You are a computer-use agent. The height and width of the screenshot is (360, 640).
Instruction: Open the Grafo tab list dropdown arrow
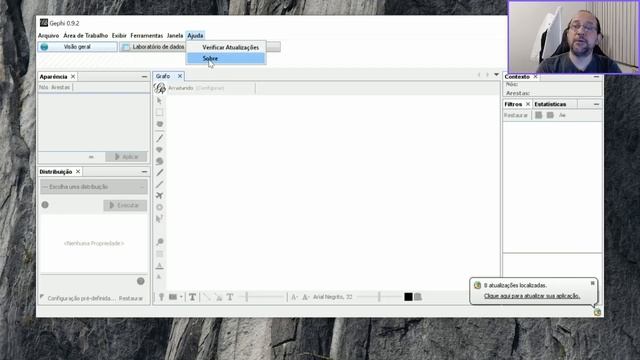pos(497,75)
